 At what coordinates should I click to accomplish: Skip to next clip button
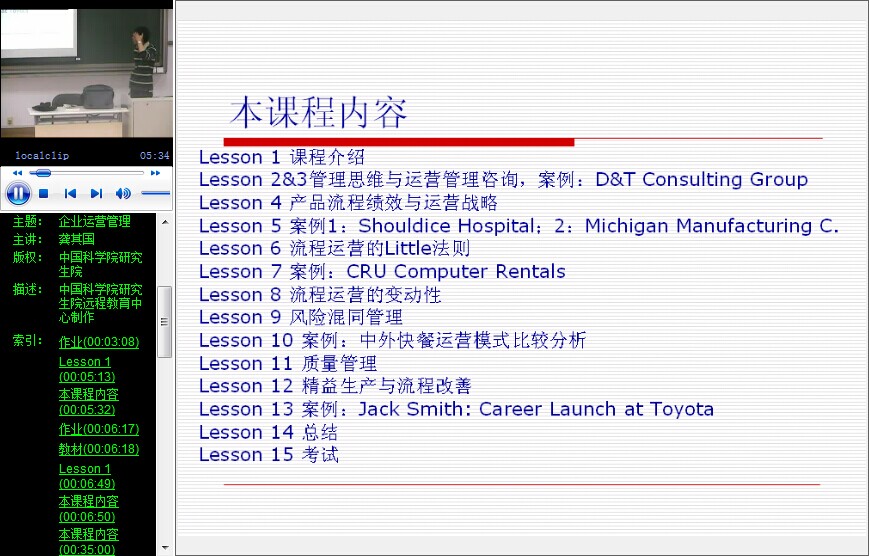[x=96, y=193]
